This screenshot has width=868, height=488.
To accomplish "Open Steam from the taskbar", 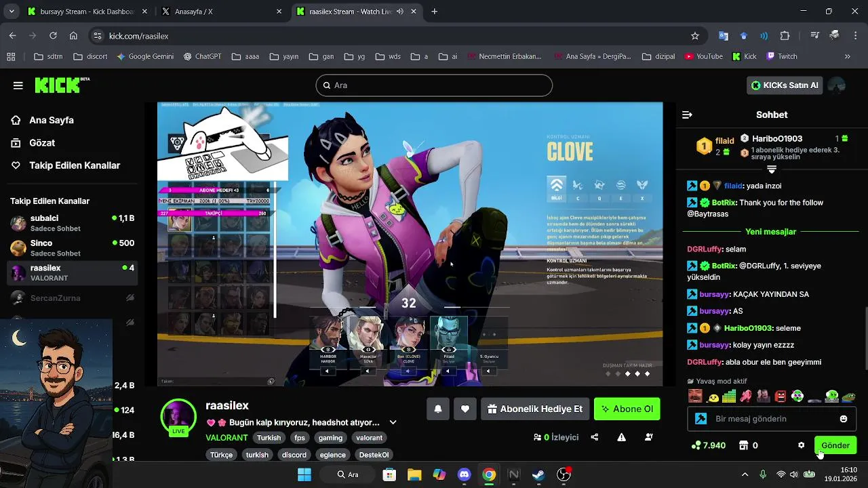I will point(538,474).
